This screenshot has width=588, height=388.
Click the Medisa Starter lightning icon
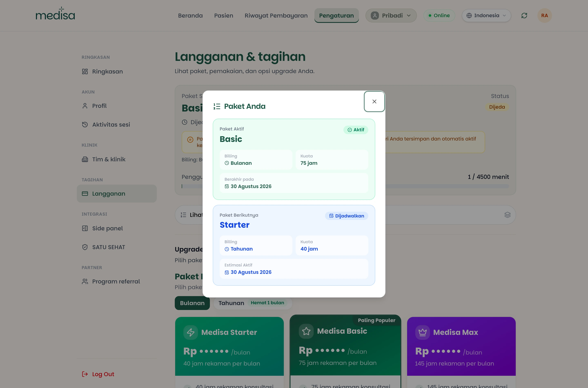(x=190, y=332)
